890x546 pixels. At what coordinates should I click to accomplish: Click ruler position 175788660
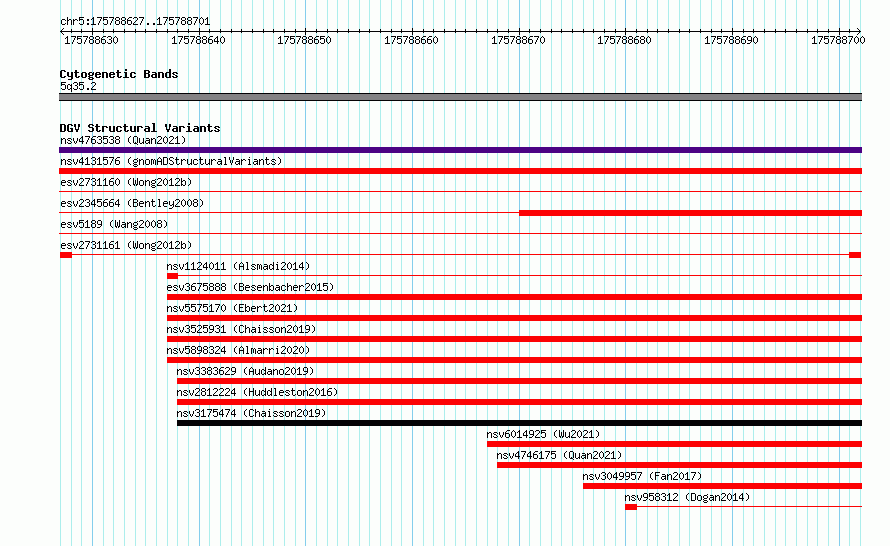pyautogui.click(x=412, y=40)
